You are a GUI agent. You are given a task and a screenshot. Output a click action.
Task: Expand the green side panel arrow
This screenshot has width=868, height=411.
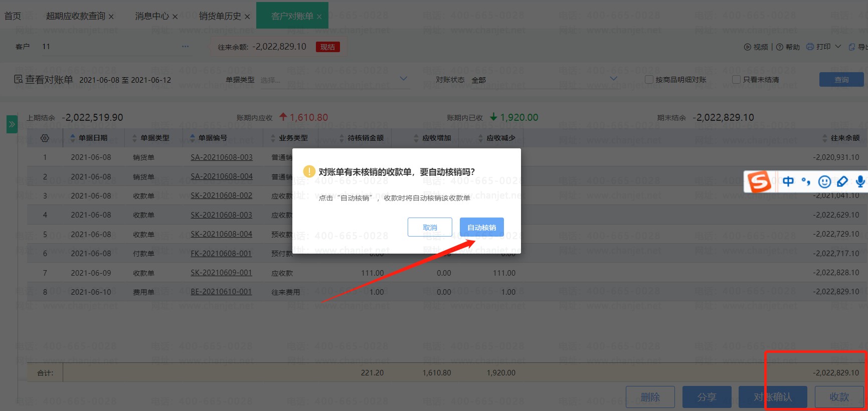pyautogui.click(x=12, y=124)
